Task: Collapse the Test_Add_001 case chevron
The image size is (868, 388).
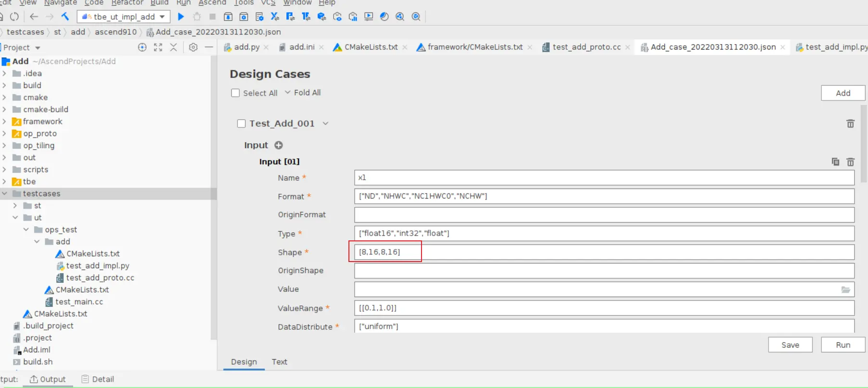Action: [x=325, y=124]
